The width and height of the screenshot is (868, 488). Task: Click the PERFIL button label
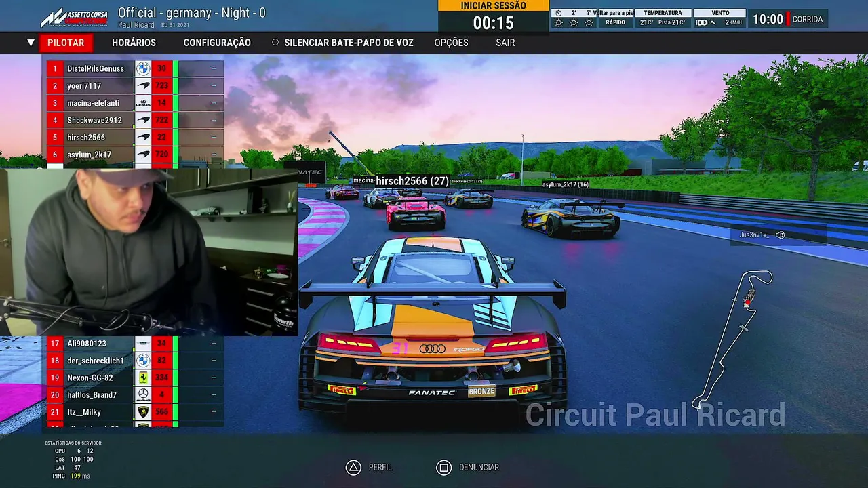click(x=380, y=468)
